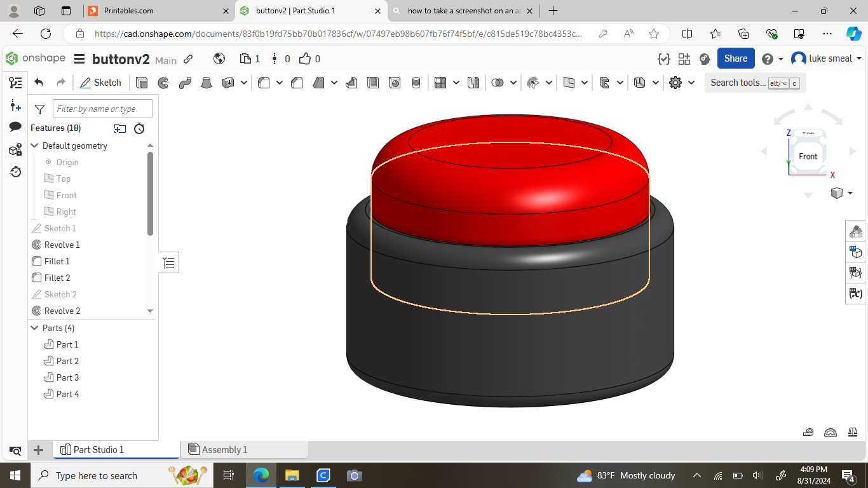Expand the Fillet tool dropdown arrow
This screenshot has height=488, width=868.
coord(279,83)
